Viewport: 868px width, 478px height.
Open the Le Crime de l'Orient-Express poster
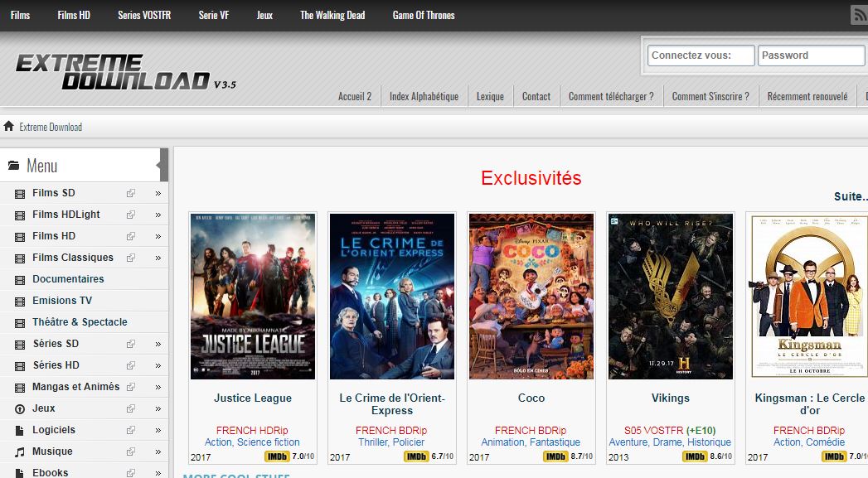392,297
